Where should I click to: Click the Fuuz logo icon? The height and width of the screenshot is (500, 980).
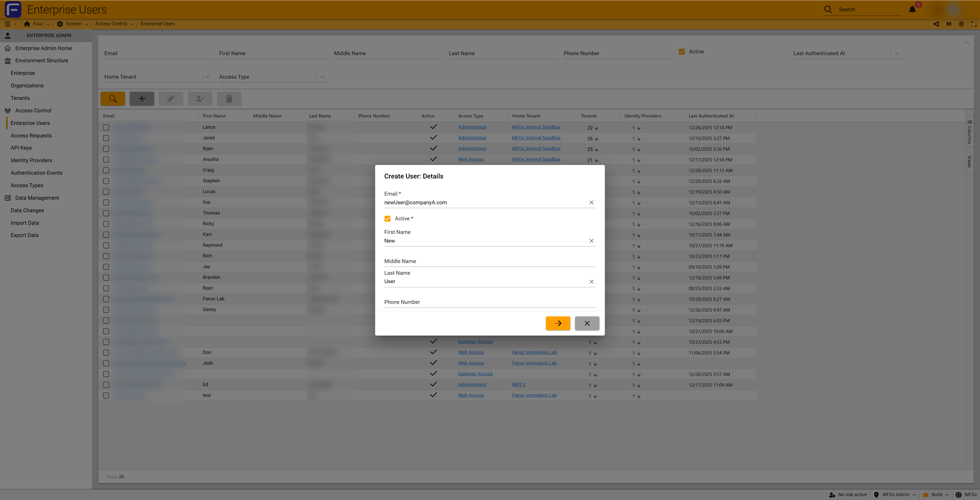(13, 9)
